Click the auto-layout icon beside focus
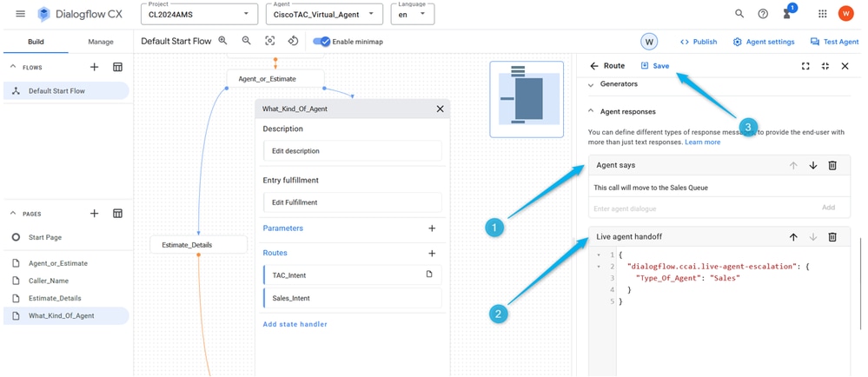Screen dimensions: 868x377 pos(294,41)
